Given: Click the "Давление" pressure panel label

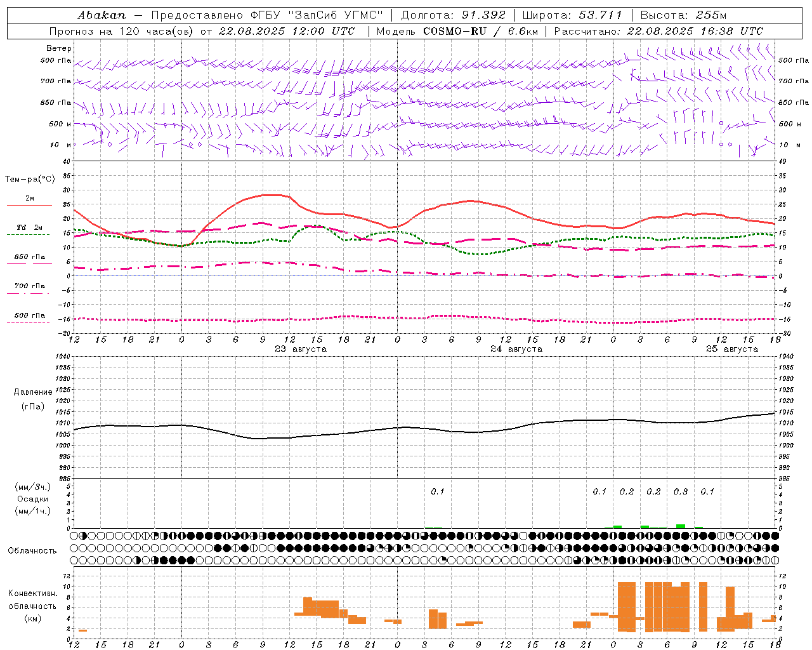Looking at the screenshot, I should point(33,392).
